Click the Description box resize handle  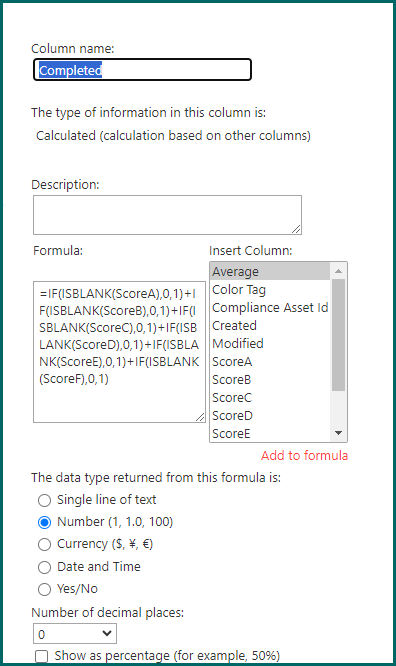pos(296,229)
